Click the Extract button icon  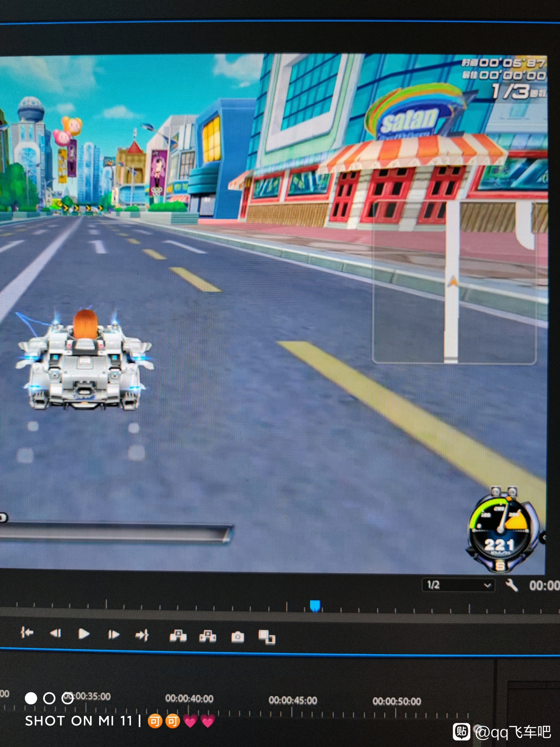pos(208,636)
